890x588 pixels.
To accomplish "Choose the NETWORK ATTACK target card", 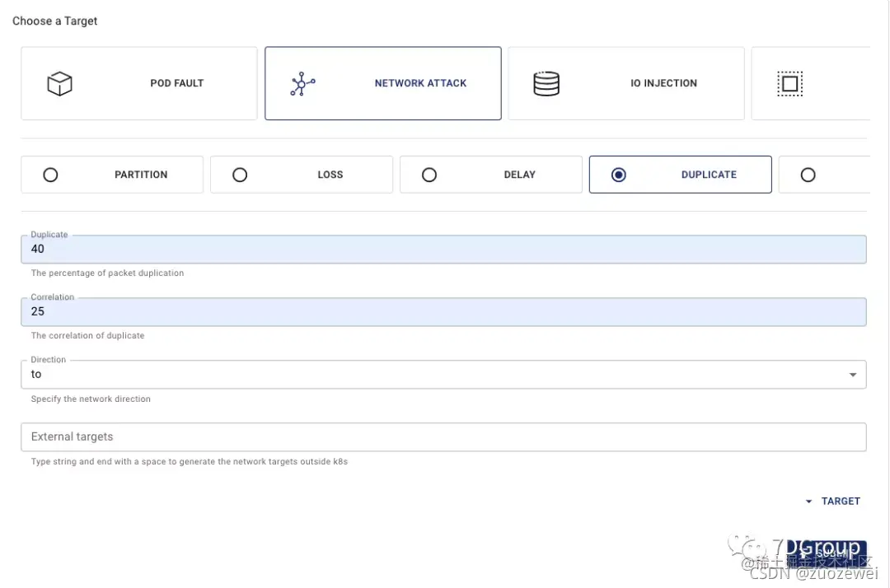I will (x=383, y=83).
